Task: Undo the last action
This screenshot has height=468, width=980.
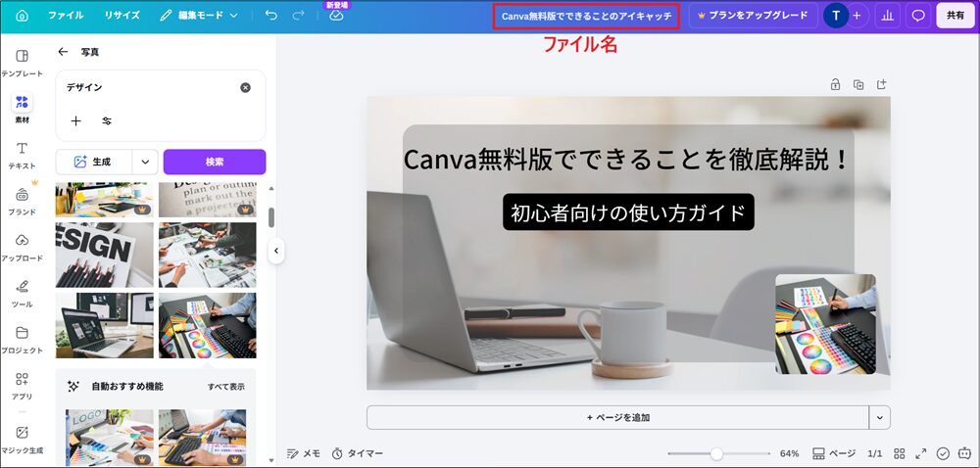Action: [270, 16]
